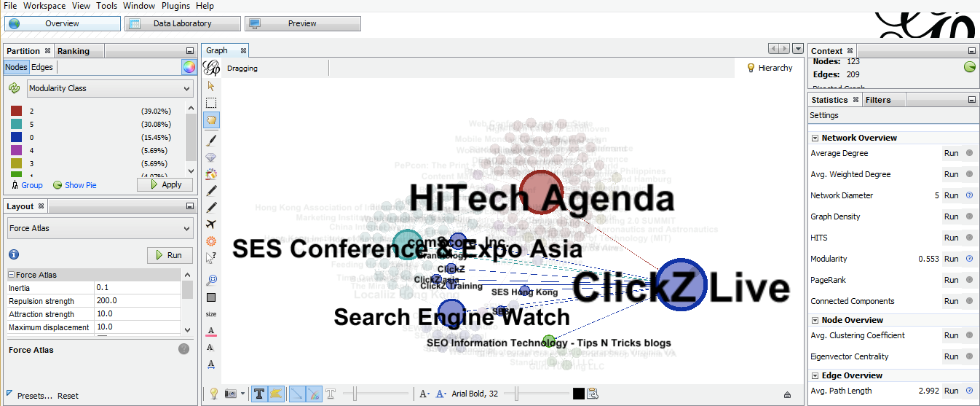Select the direct selection arrow tool
The width and height of the screenshot is (980, 406).
pos(211,85)
